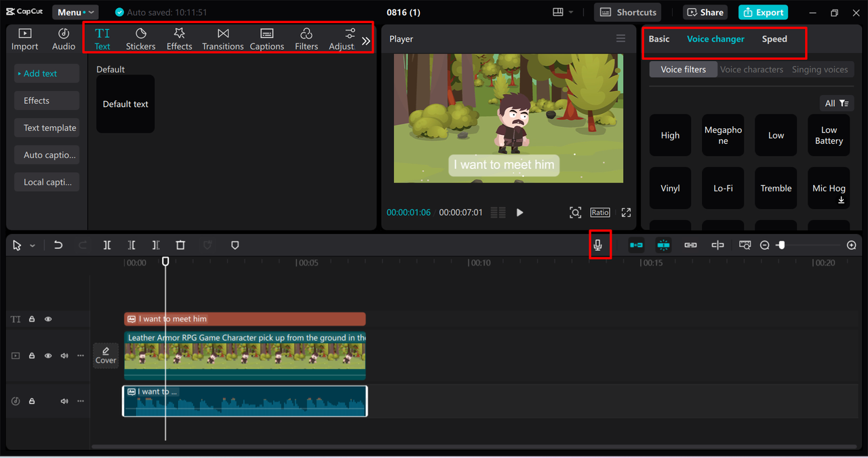
Task: Select Text template in sidebar
Action: click(47, 128)
